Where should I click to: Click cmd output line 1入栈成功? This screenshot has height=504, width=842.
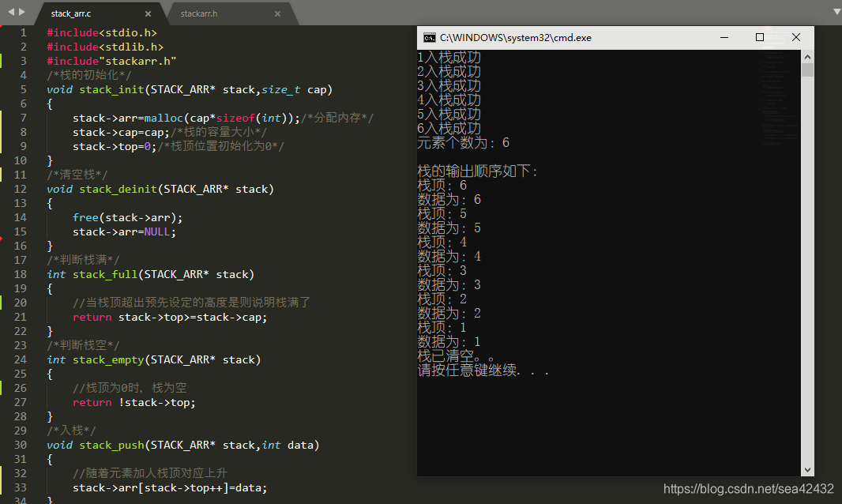click(449, 58)
